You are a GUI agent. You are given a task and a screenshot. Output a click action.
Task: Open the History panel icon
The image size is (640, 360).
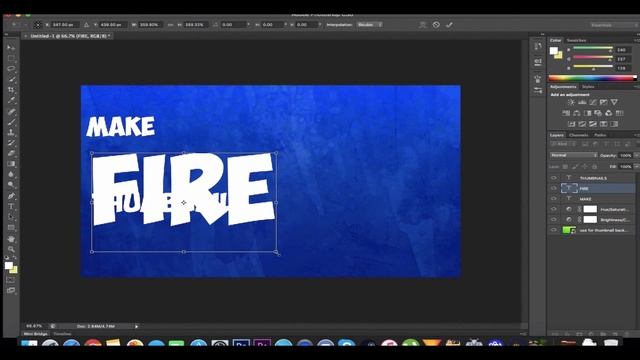point(538,46)
